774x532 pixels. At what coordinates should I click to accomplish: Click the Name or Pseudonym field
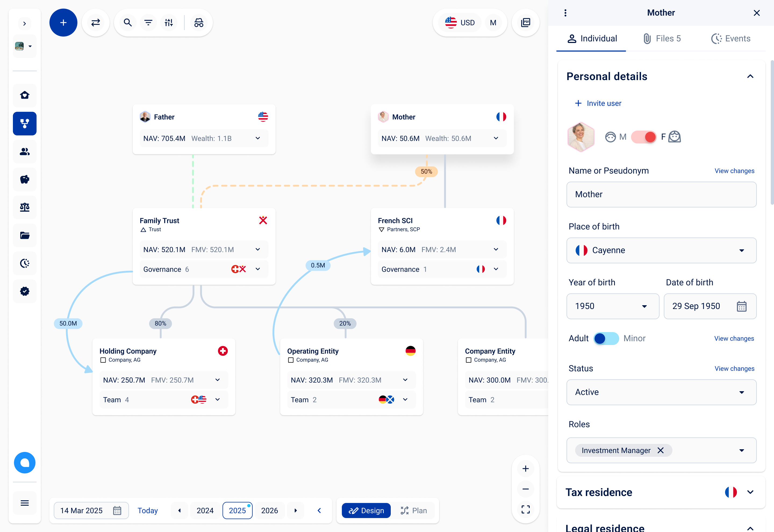click(661, 194)
